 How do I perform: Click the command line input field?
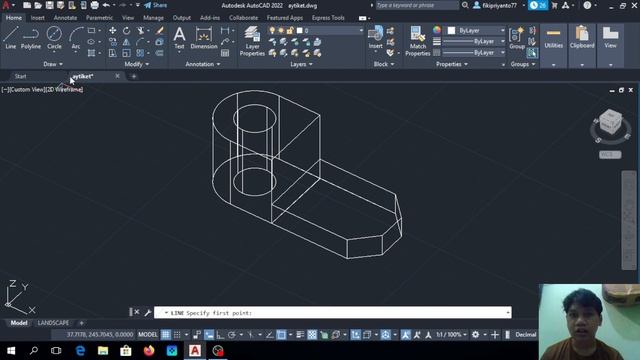click(333, 313)
